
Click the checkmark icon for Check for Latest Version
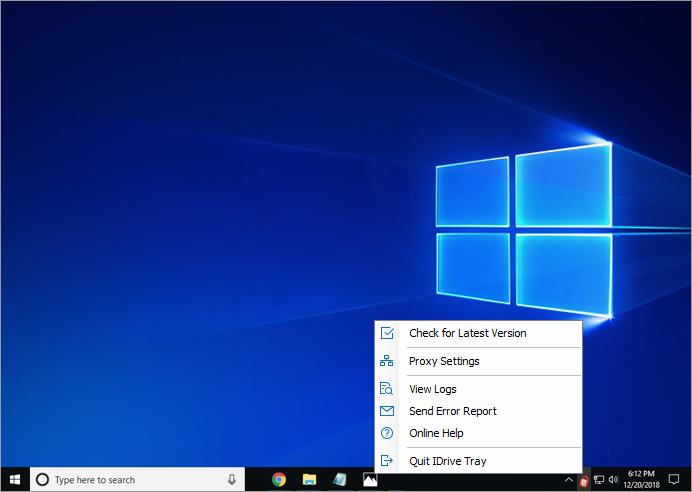(387, 333)
